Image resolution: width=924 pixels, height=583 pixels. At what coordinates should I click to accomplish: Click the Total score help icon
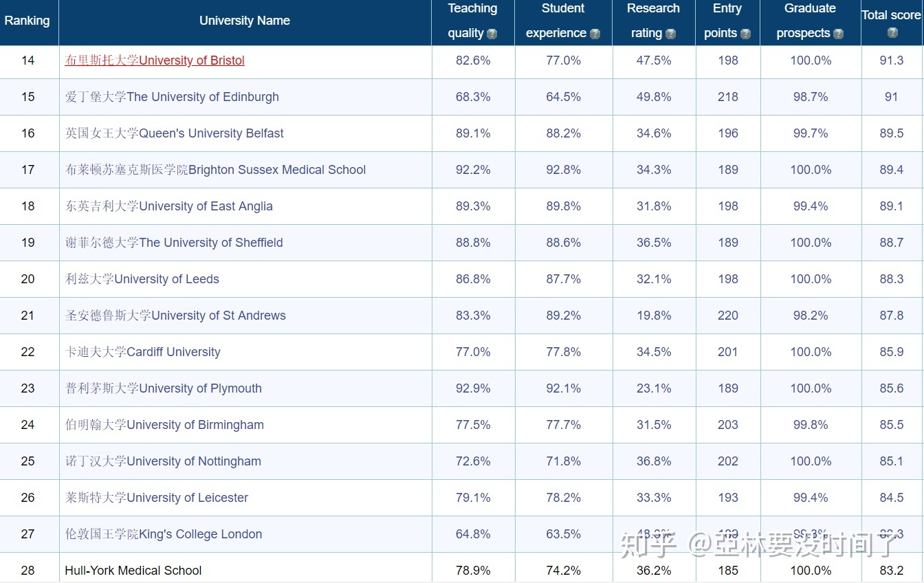[892, 32]
